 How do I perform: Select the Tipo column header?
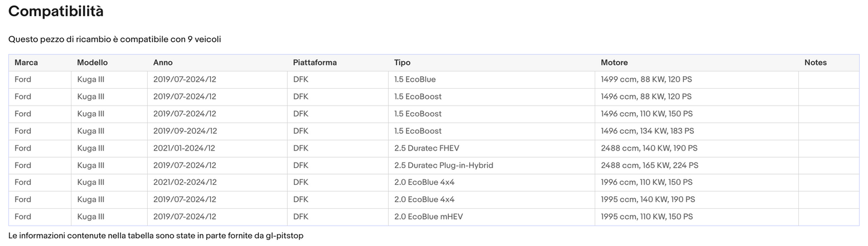click(x=402, y=62)
